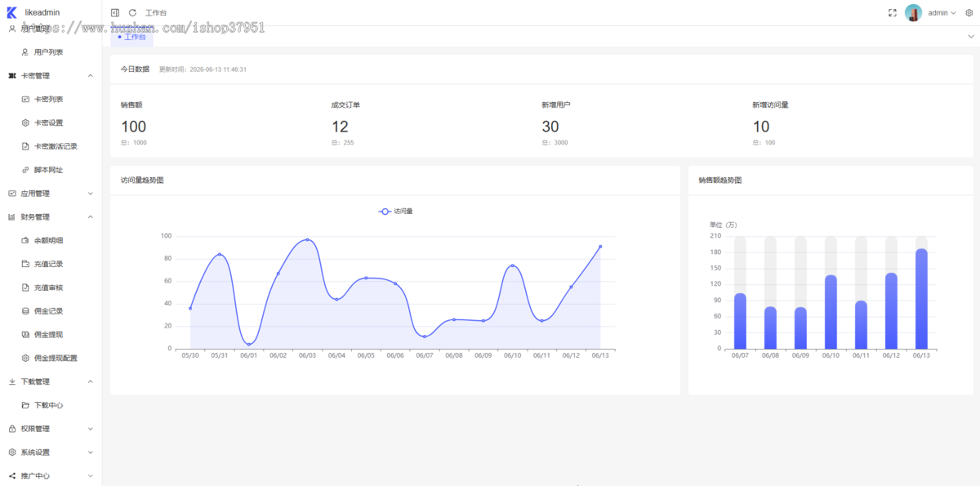The height and width of the screenshot is (486, 980).
Task: Open the tab options chevron at right
Action: [x=971, y=36]
